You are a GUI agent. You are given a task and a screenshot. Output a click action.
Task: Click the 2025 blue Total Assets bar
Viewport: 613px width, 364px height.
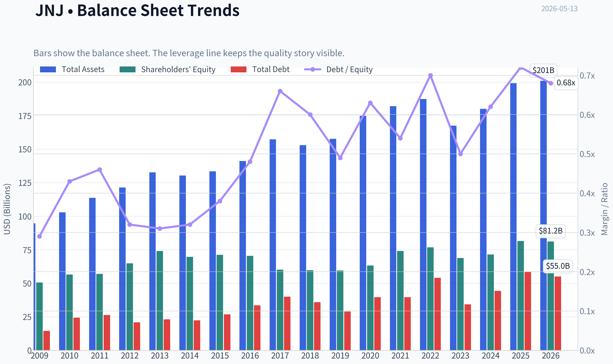[x=513, y=217]
